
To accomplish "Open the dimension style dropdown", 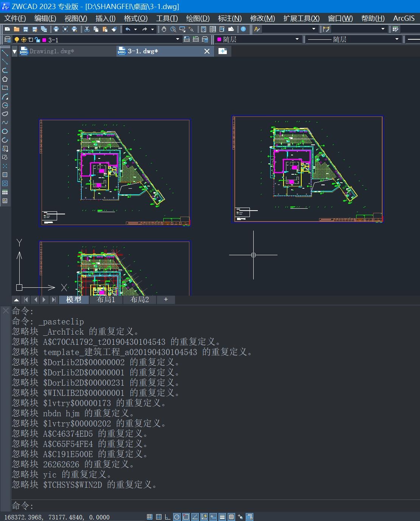I will click(383, 29).
